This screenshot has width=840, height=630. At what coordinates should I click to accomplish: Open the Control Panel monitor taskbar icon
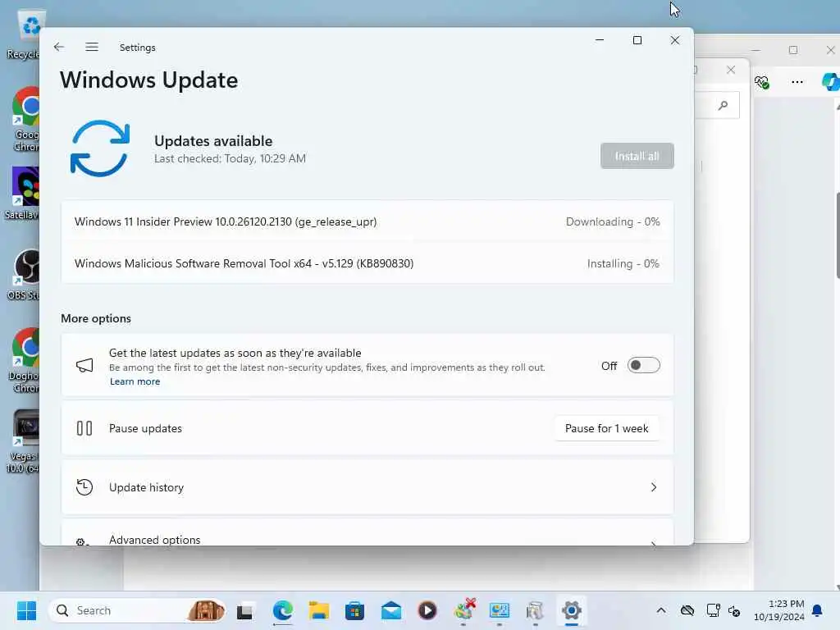tap(500, 610)
